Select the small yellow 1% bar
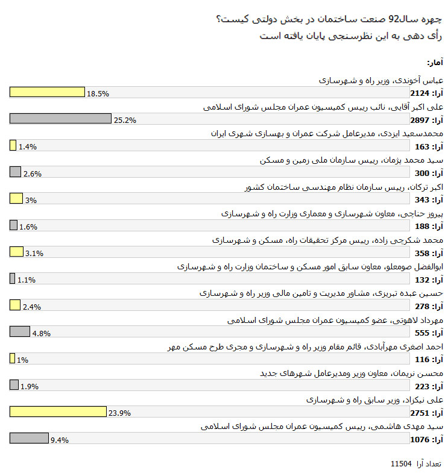 coord(12,359)
